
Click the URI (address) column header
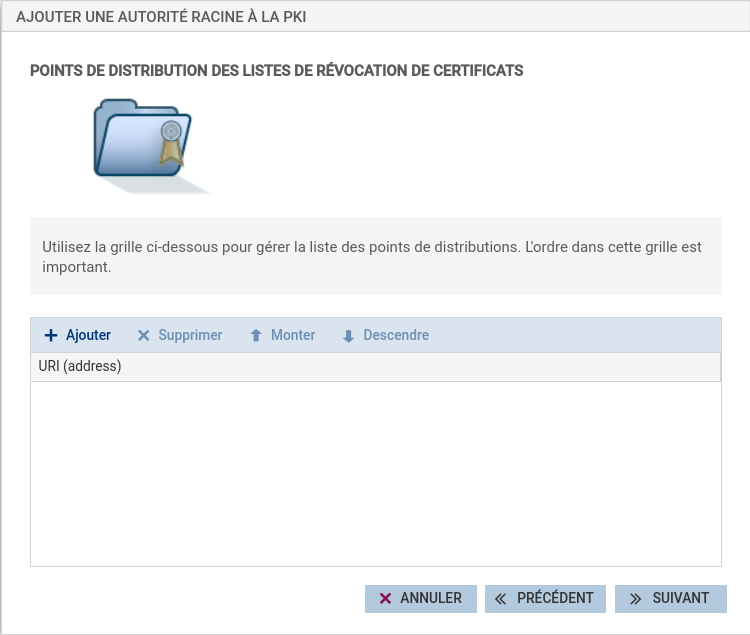click(x=80, y=366)
